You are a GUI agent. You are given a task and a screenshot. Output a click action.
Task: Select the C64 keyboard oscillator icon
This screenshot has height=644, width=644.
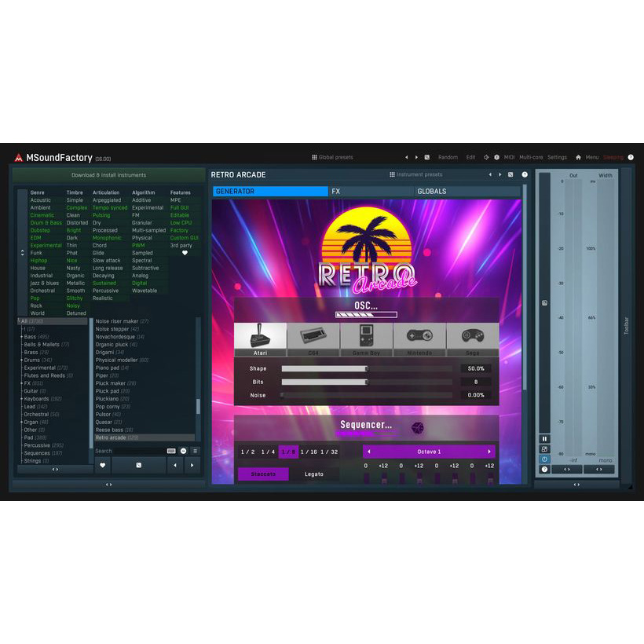[313, 339]
